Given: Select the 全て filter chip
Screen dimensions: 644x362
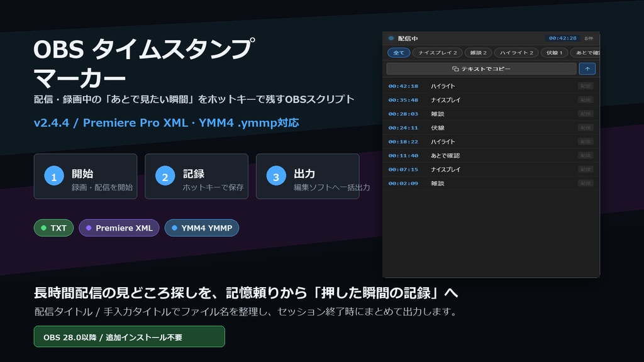Looking at the screenshot, I should click(x=399, y=53).
